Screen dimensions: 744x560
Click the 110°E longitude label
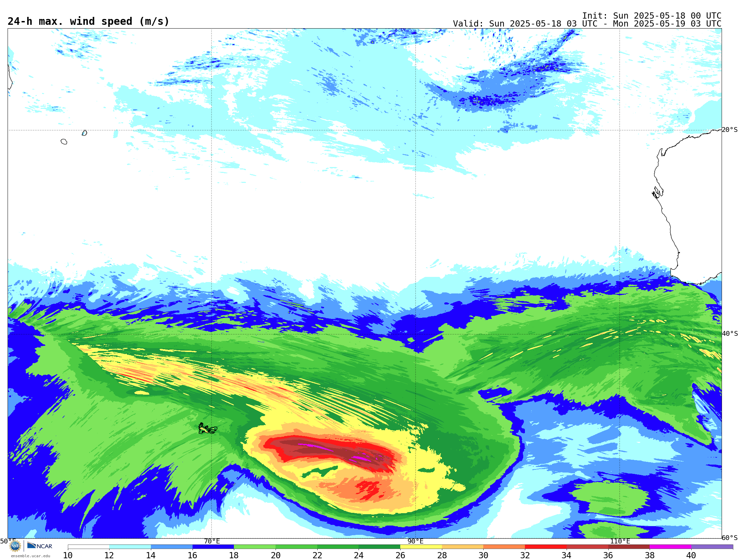click(620, 541)
